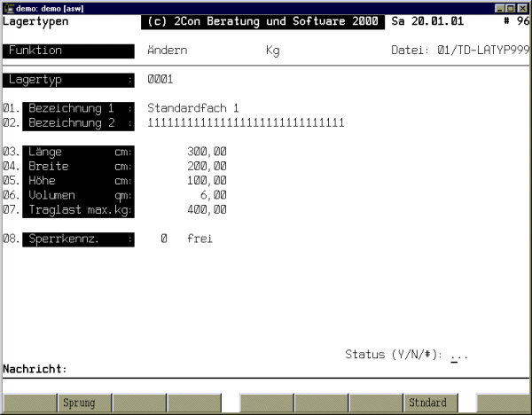Click the Sperrkennz. value 0

tap(164, 239)
